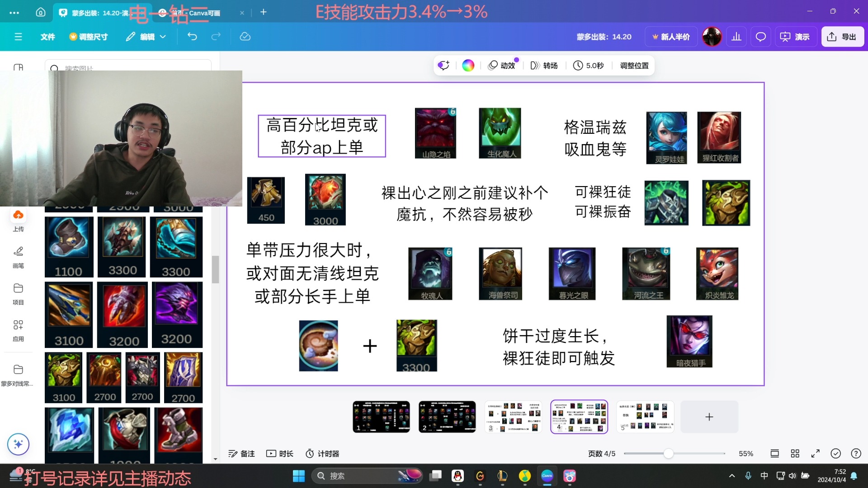Viewport: 868px width, 488px height.
Task: Change the 5.0秒 page duration
Action: pyautogui.click(x=589, y=66)
